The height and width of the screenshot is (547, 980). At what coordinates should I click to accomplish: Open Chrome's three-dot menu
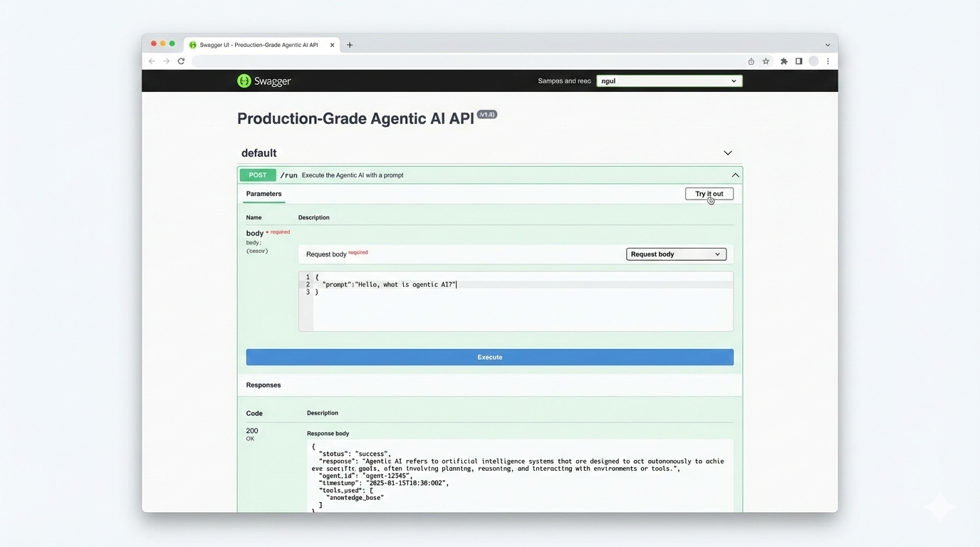click(x=828, y=61)
